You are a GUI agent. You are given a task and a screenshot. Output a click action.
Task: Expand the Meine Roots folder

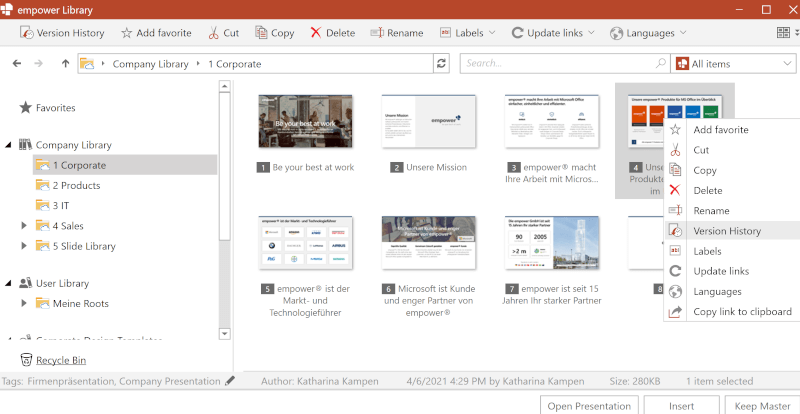coord(23,303)
